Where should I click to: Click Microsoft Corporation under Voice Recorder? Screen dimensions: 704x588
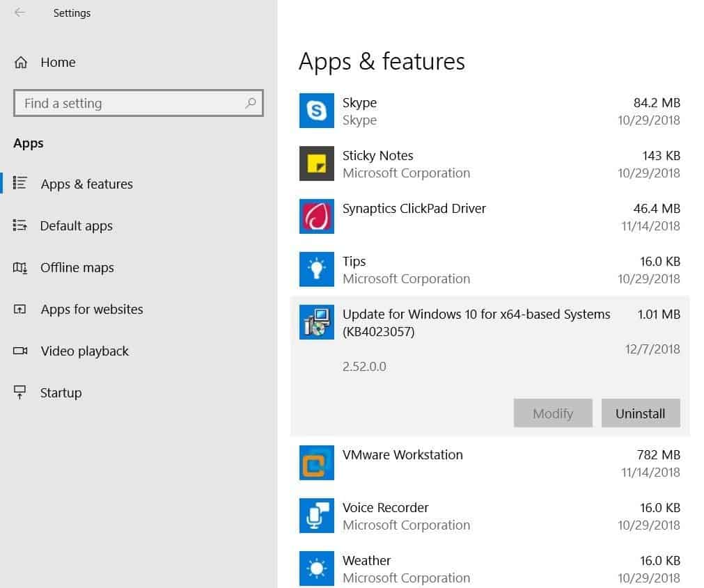click(x=407, y=525)
